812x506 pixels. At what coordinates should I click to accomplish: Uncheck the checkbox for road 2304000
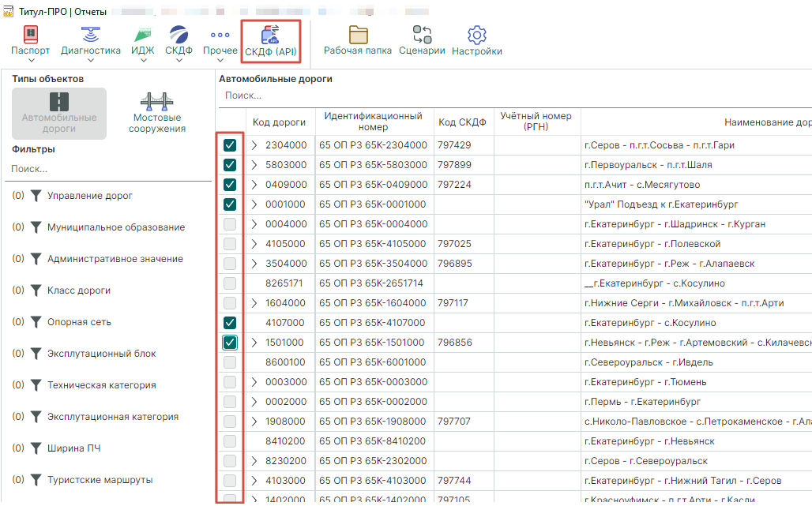[x=230, y=145]
